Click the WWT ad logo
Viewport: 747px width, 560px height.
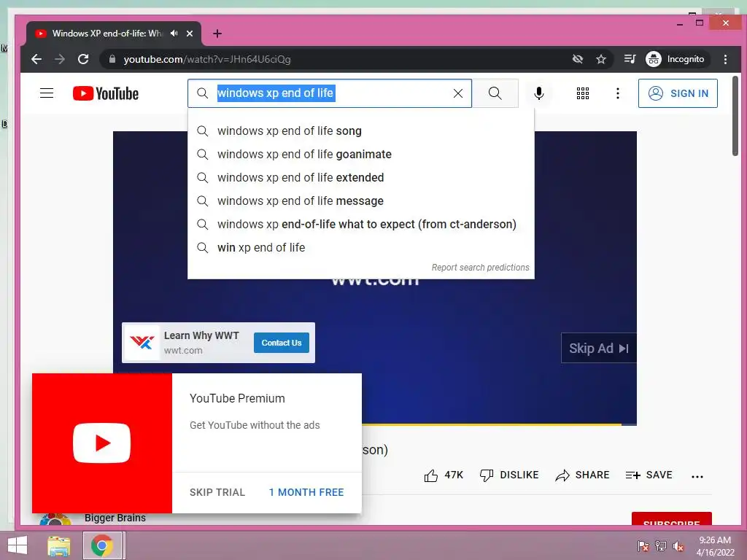coord(142,343)
